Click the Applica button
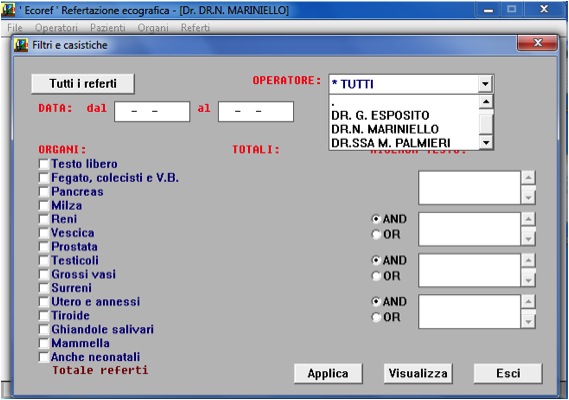569x400 pixels. [328, 374]
